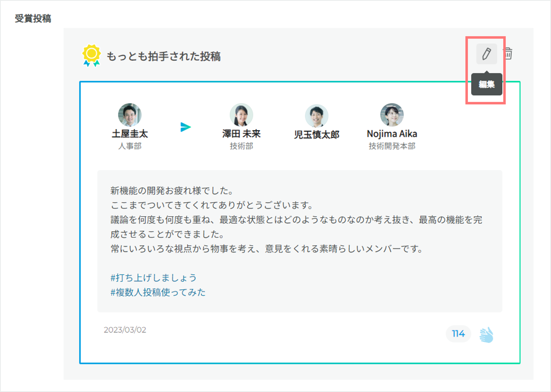Click the name 児玉慎太郎

[x=317, y=135]
